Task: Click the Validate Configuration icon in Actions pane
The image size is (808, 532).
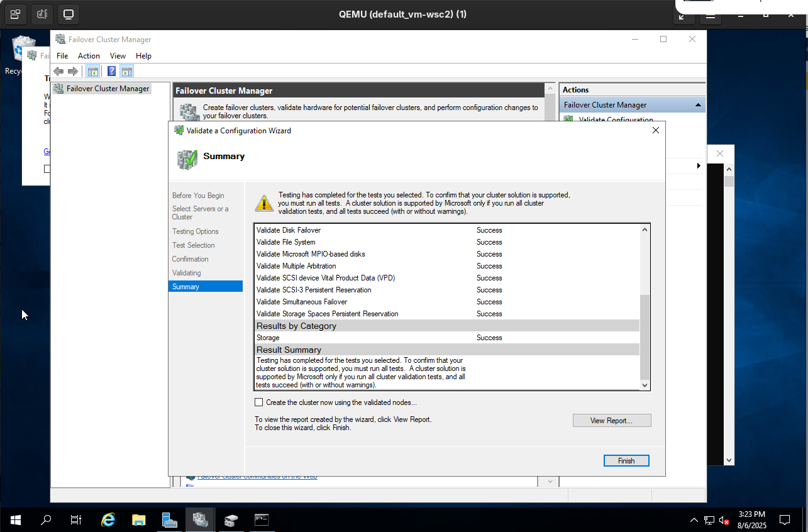Action: 569,119
